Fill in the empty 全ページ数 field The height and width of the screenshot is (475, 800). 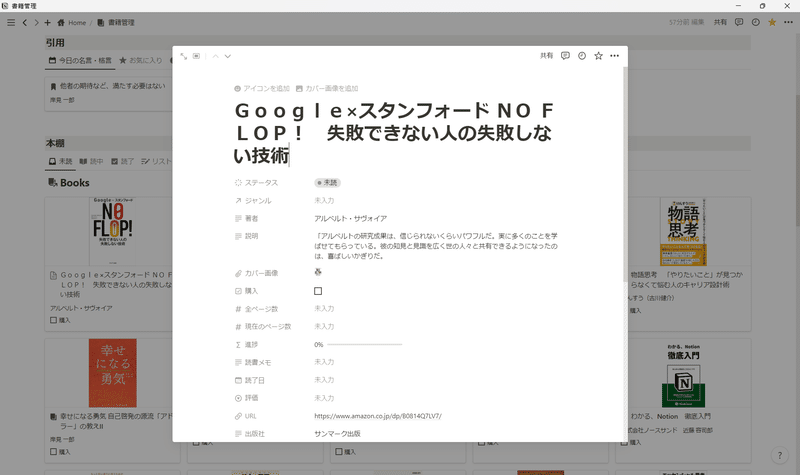click(324, 309)
